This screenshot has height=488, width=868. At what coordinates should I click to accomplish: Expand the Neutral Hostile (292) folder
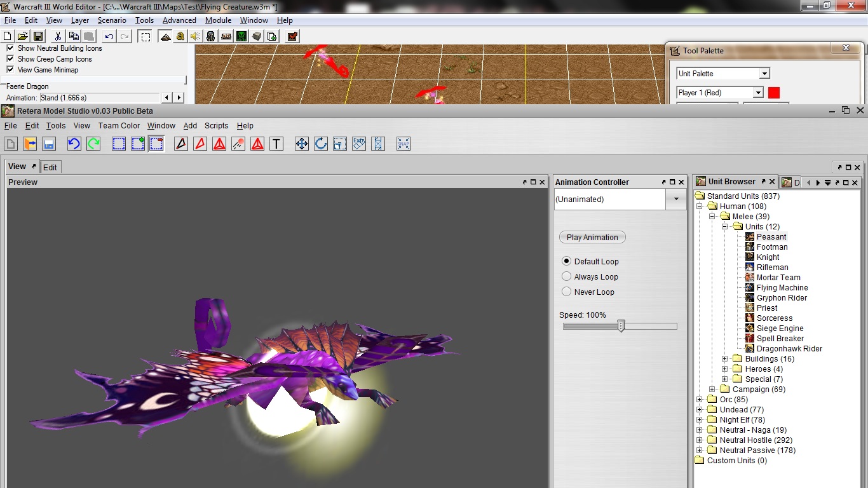pos(700,440)
